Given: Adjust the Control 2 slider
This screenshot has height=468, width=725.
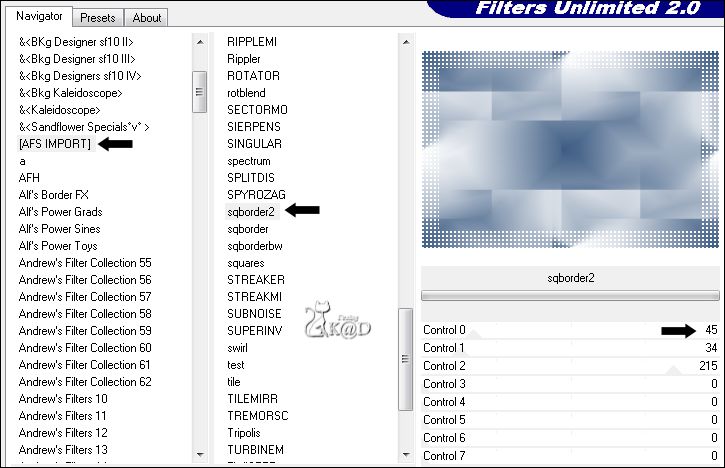Looking at the screenshot, I should tap(570, 366).
